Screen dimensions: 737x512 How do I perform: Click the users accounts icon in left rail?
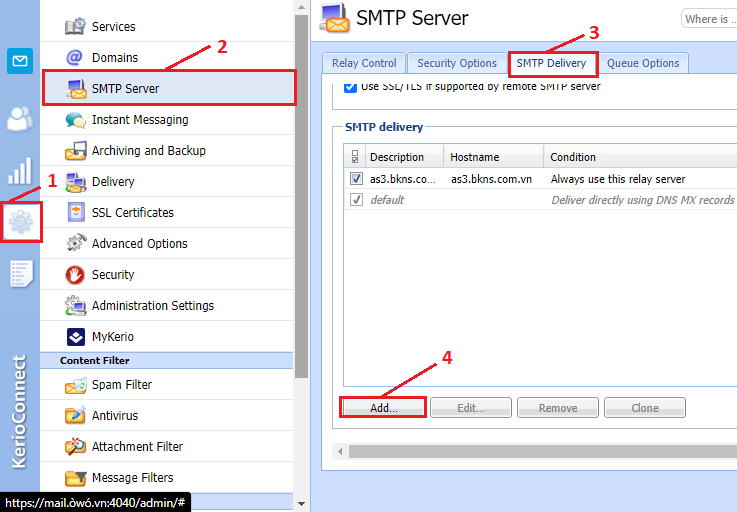click(x=20, y=118)
